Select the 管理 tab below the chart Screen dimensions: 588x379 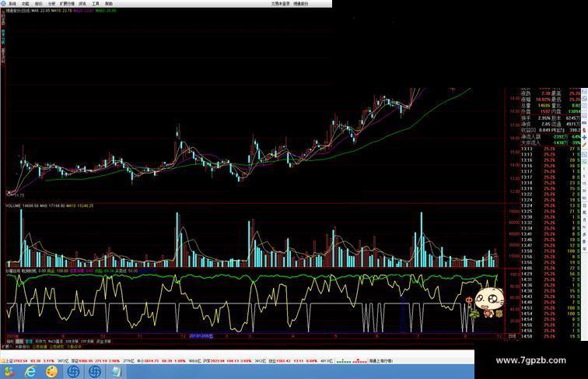(x=29, y=342)
